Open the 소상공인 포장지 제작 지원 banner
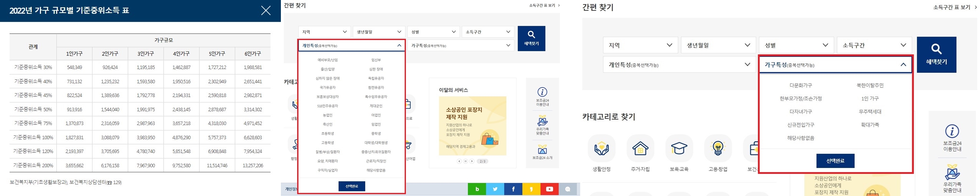This screenshot has height=196, width=980. (472, 126)
